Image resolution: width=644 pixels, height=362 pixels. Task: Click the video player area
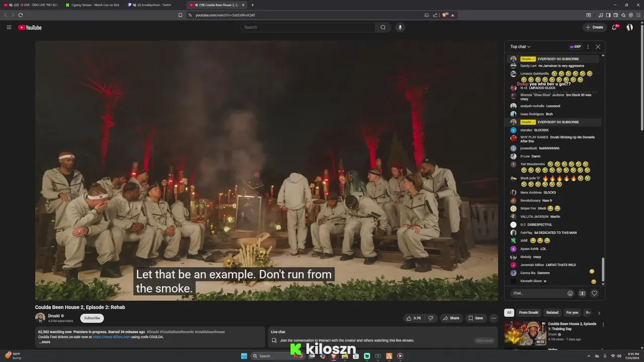(x=267, y=171)
